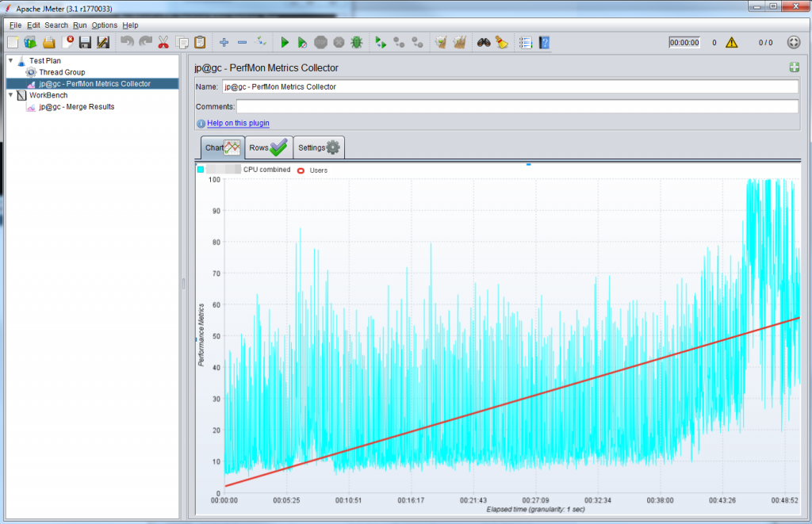
Task: Click the yellow warning triangle log icon
Action: (731, 43)
